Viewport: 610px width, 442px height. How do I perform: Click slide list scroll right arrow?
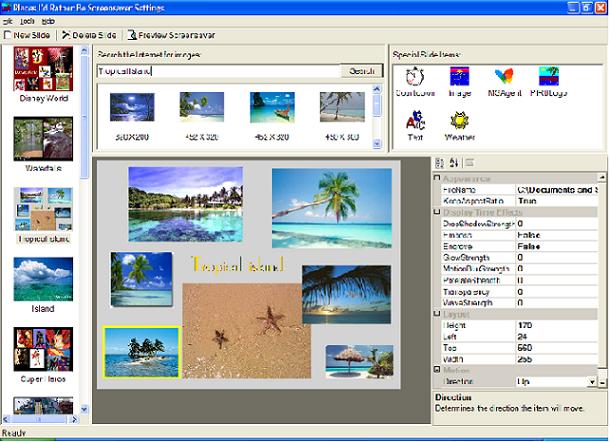point(74,419)
